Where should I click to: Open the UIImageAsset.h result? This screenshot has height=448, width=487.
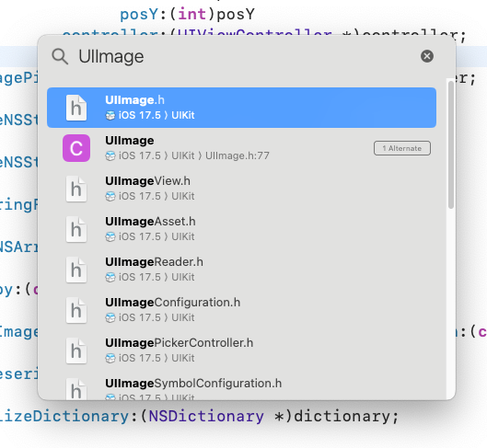241,229
